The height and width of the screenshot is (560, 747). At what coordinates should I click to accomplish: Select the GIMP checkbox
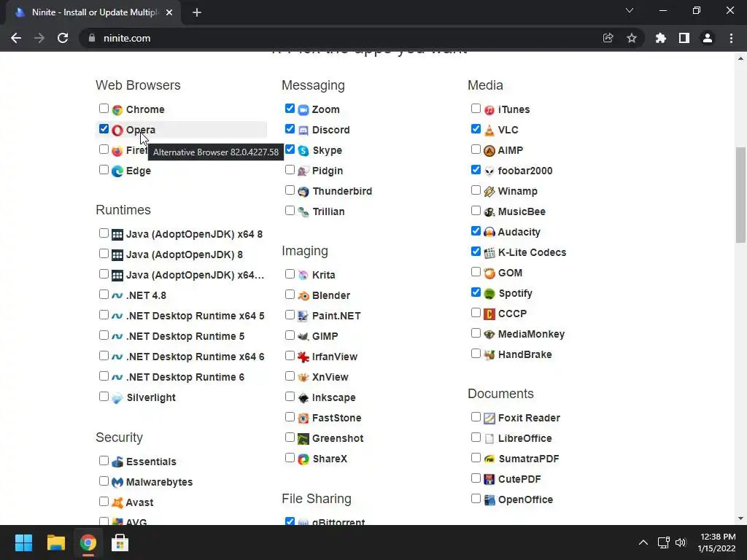[290, 335]
